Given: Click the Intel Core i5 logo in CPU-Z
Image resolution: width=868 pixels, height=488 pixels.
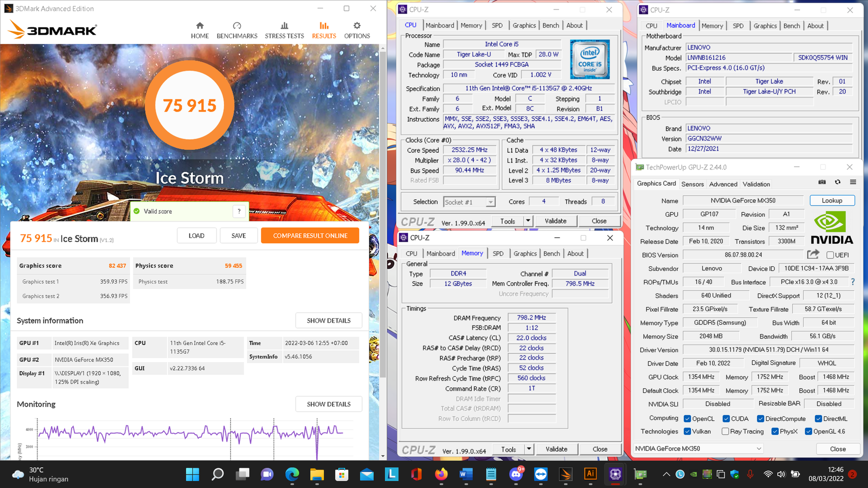Looking at the screenshot, I should [x=590, y=60].
